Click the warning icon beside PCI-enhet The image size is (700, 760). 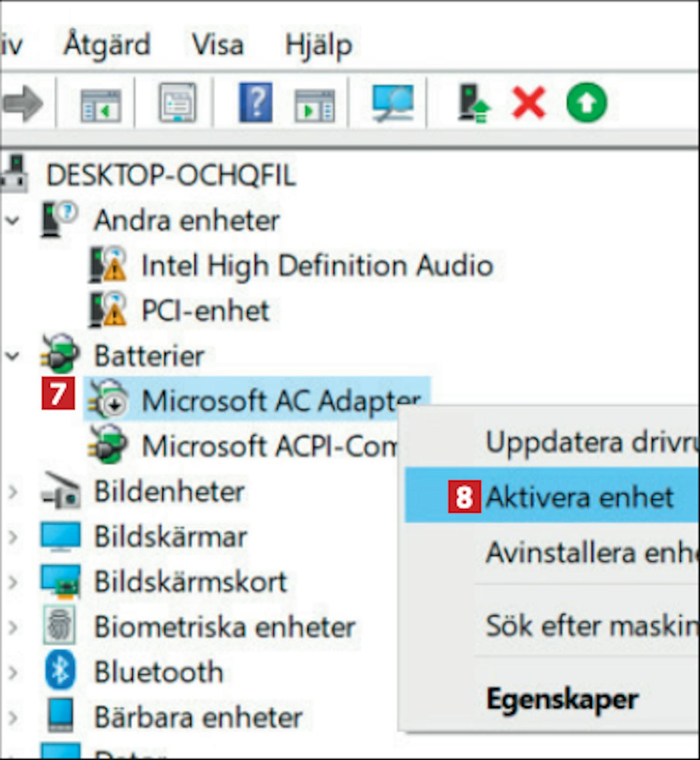click(x=108, y=310)
